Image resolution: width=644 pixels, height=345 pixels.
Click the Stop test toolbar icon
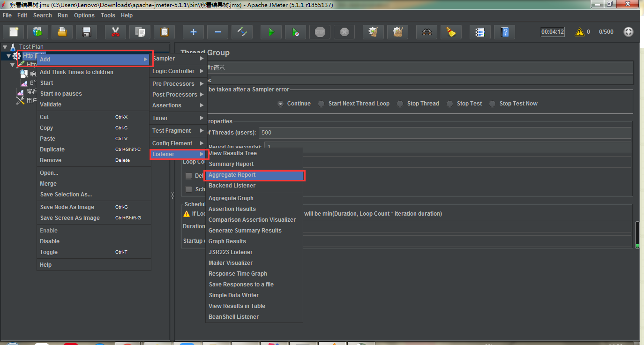point(320,32)
